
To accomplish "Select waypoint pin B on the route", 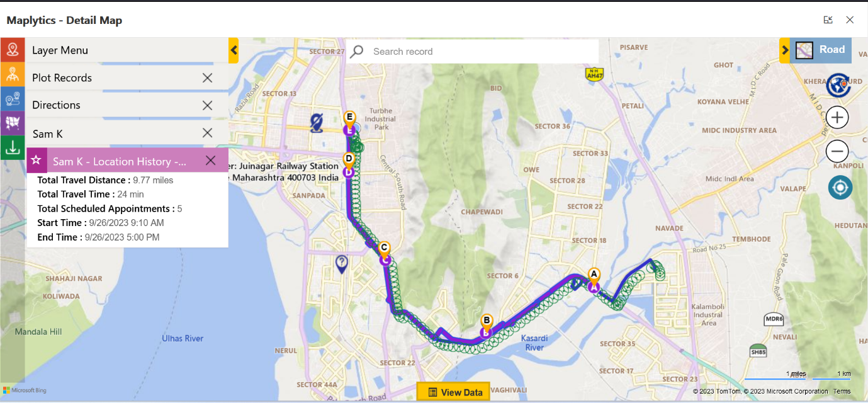I will click(485, 321).
